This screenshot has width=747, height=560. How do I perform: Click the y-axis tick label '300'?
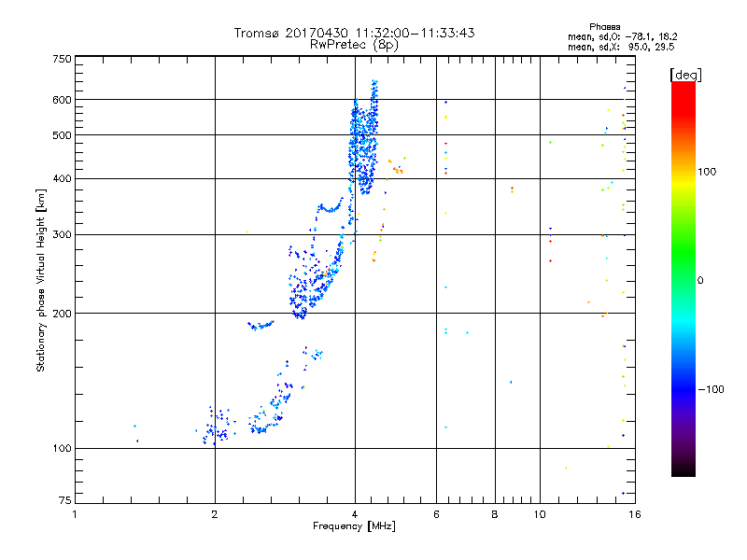(62, 234)
